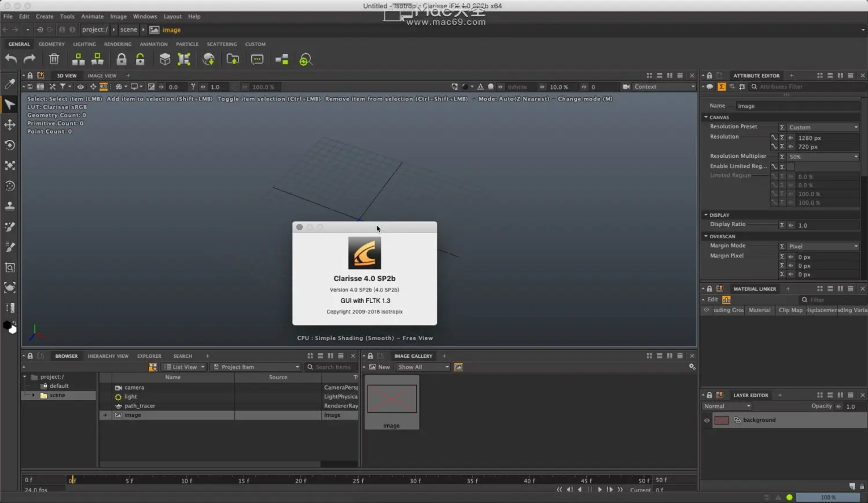Toggle the lock on the Attribute Editor panel
Image resolution: width=868 pixels, height=503 pixels.
point(709,75)
